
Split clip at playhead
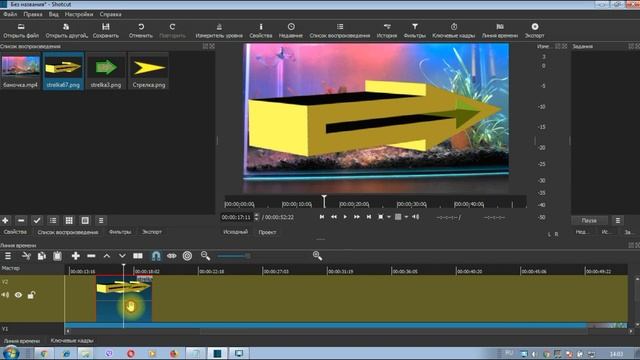138,256
